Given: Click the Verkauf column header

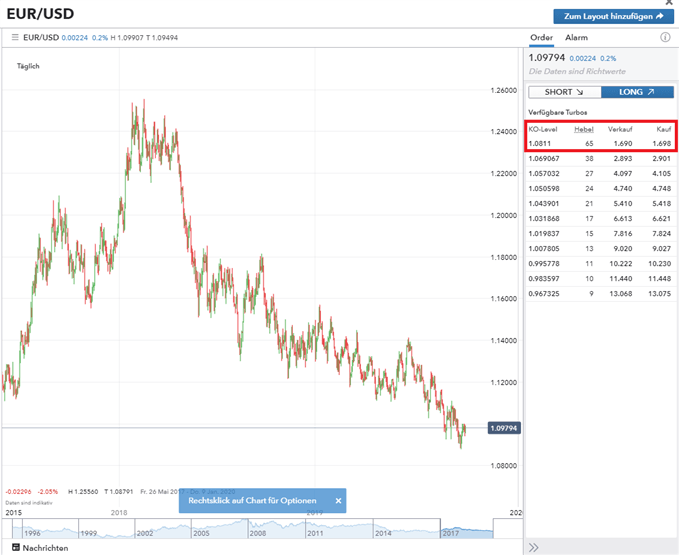Looking at the screenshot, I should (x=620, y=129).
